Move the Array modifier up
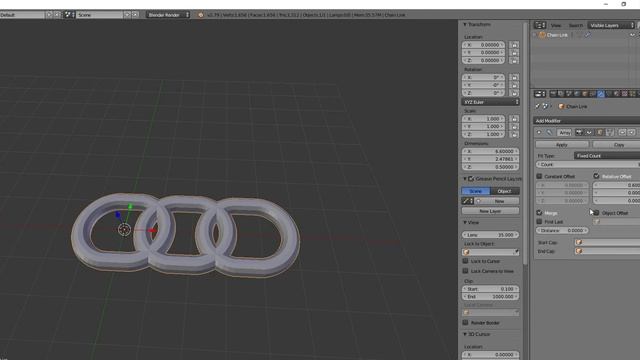The width and height of the screenshot is (640, 360). coord(622,132)
